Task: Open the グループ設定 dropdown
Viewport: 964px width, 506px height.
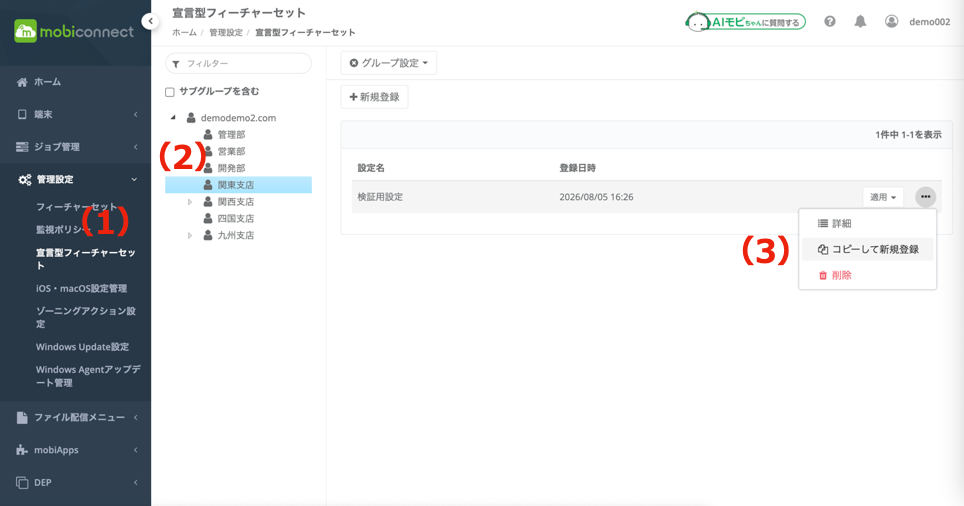Action: (x=389, y=63)
